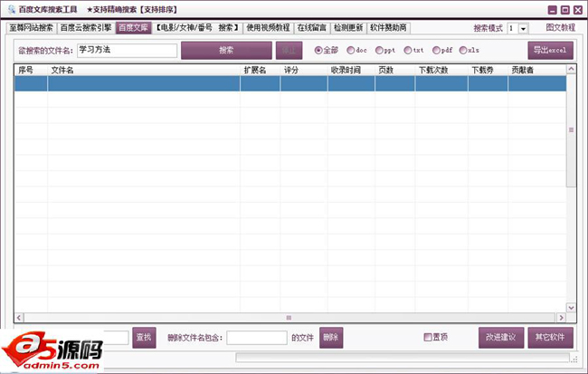This screenshot has width=588, height=374.
Task: Expand the 搜索模式 dropdown
Action: (x=523, y=29)
